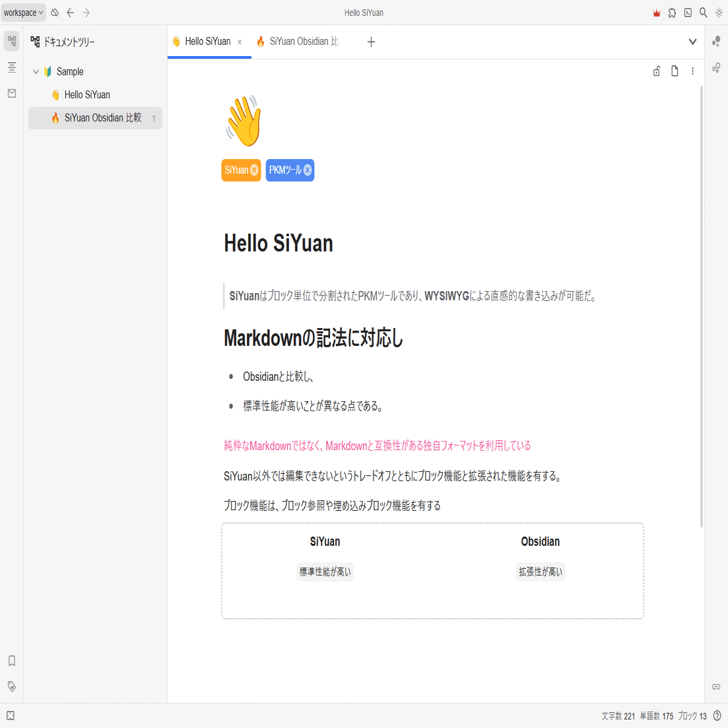
Task: Open the plugins puzzle icon
Action: (x=672, y=13)
